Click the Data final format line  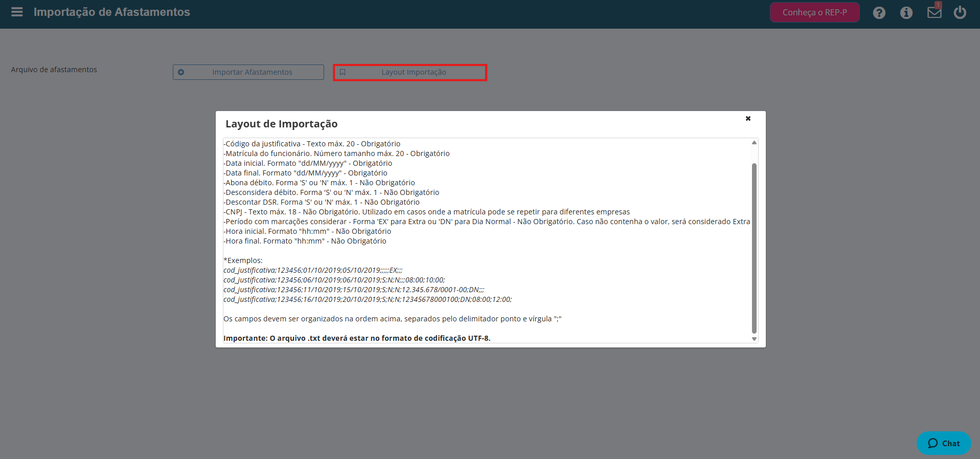305,173
